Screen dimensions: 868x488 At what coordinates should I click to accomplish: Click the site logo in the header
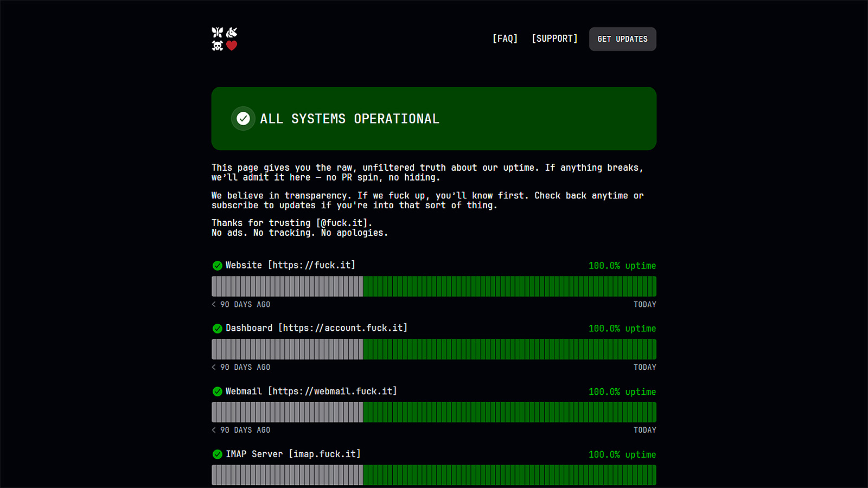(x=225, y=39)
